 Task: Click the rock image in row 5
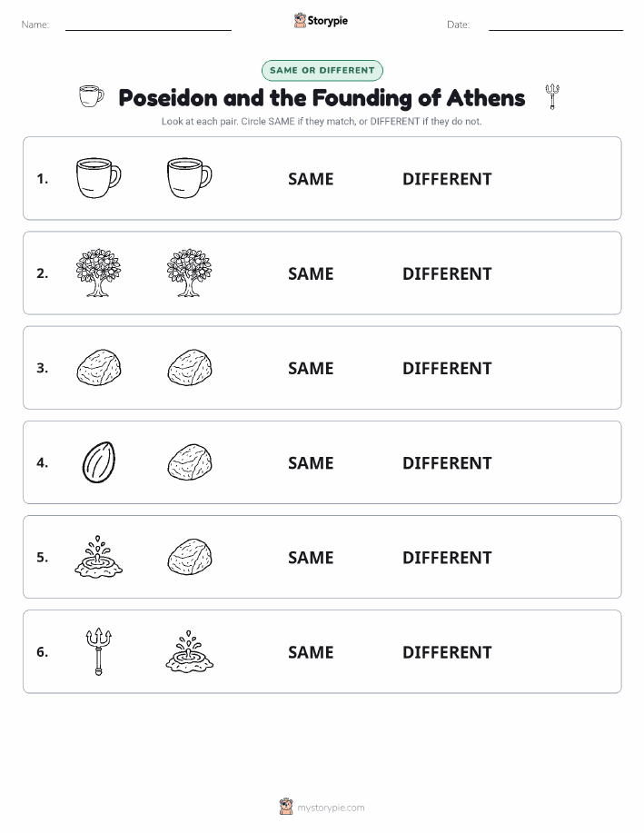point(190,557)
